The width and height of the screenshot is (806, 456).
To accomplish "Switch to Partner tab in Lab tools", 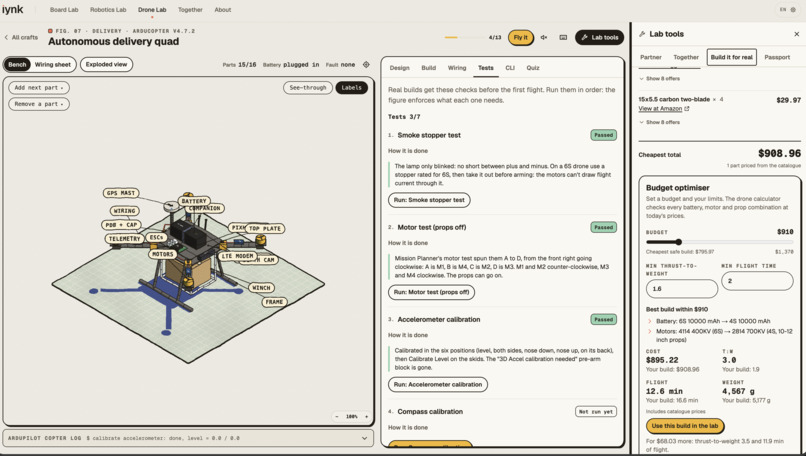I will [x=651, y=58].
